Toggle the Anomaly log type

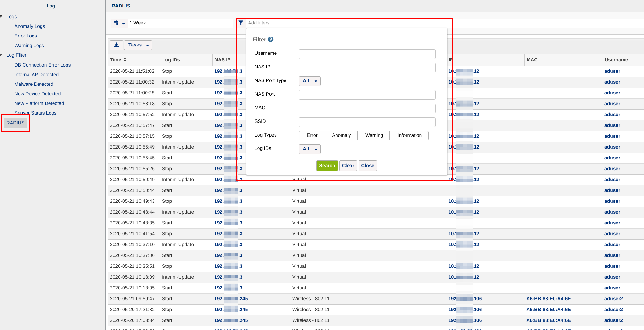coord(341,135)
